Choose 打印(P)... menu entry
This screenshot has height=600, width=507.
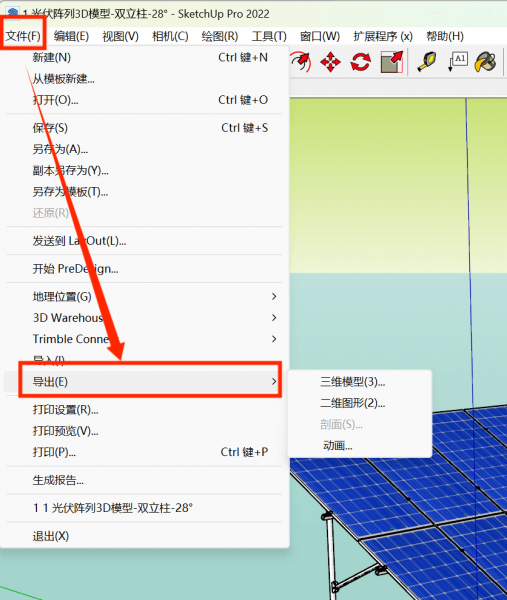point(144,452)
